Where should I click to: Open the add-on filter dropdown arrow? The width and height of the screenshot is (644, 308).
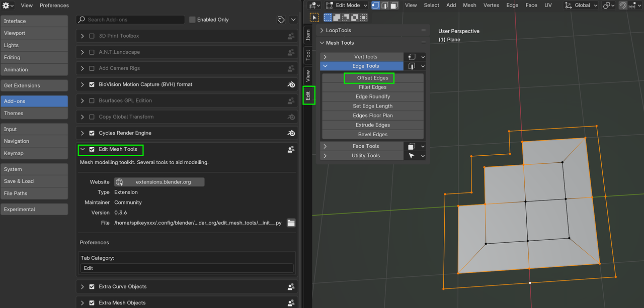coord(294,20)
